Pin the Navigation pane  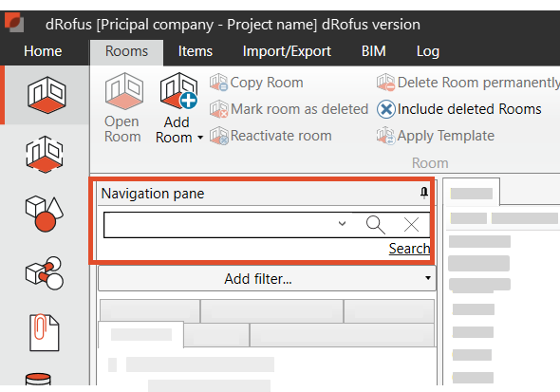(x=424, y=193)
